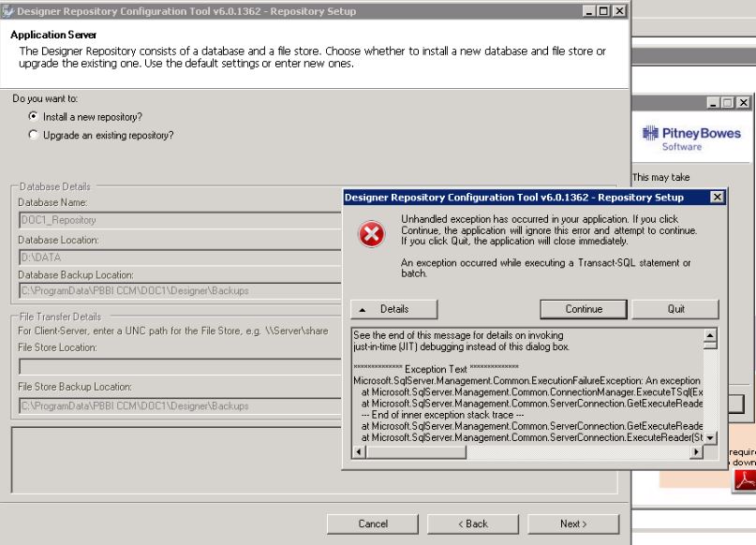The width and height of the screenshot is (756, 545).
Task: Go to the previous step with Back
Action: (x=472, y=523)
